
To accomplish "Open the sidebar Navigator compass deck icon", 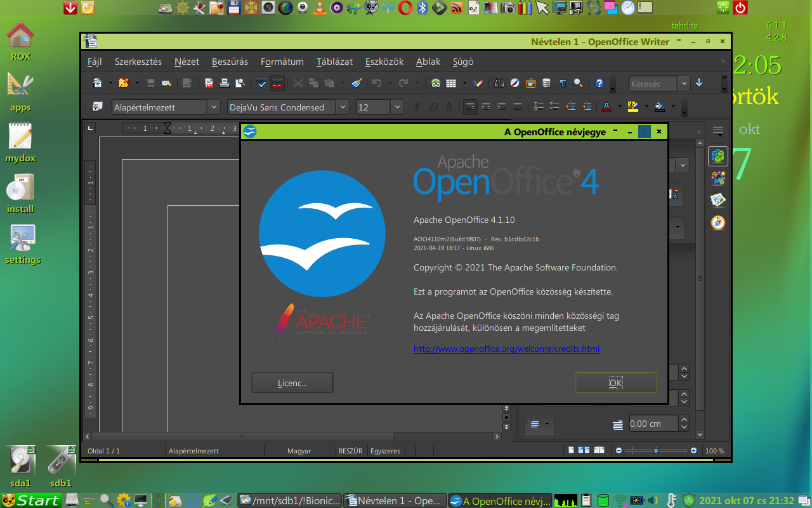I will click(718, 223).
